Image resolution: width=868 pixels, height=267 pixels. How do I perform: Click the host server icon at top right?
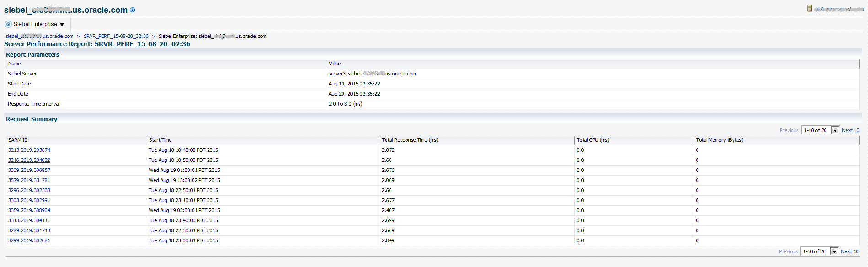pyautogui.click(x=809, y=8)
